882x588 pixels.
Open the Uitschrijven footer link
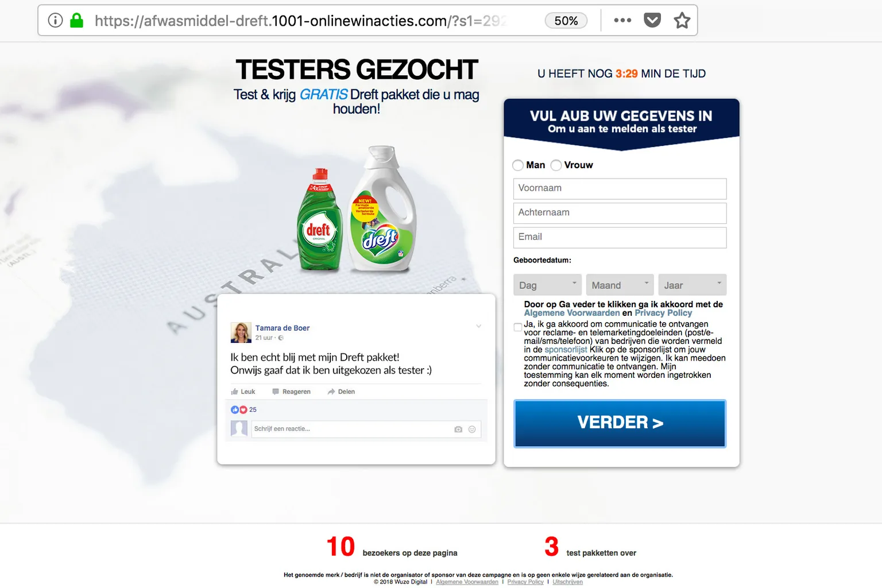pyautogui.click(x=567, y=582)
